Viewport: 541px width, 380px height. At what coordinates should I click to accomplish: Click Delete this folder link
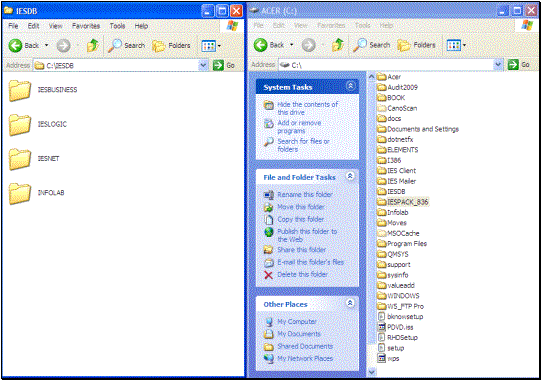pyautogui.click(x=303, y=275)
